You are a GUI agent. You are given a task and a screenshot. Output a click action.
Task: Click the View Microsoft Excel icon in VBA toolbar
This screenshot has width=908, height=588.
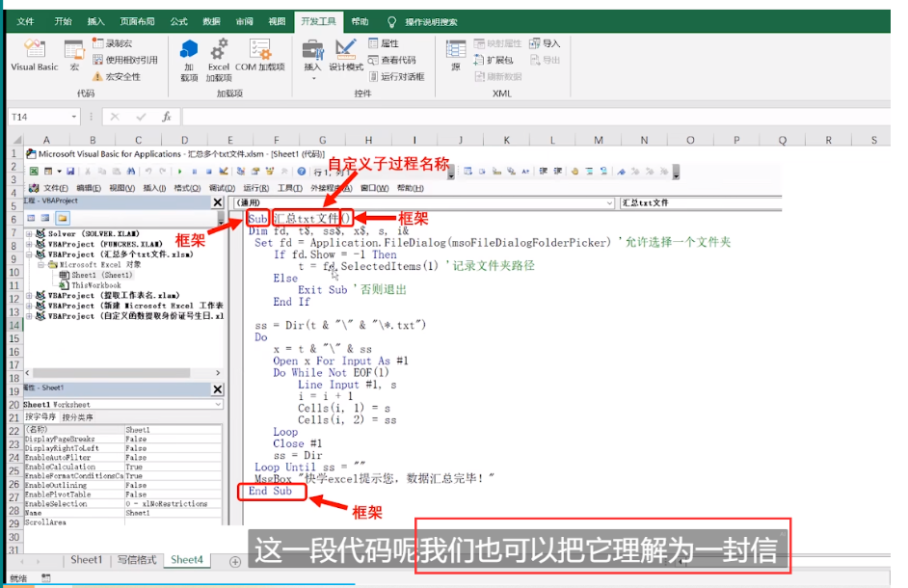click(x=34, y=172)
